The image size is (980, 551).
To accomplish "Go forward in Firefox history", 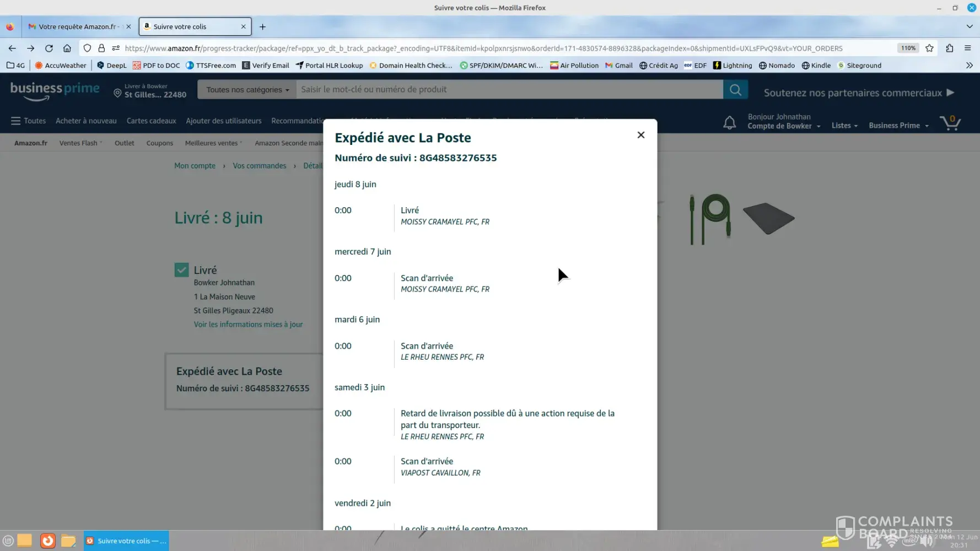I will point(30,48).
